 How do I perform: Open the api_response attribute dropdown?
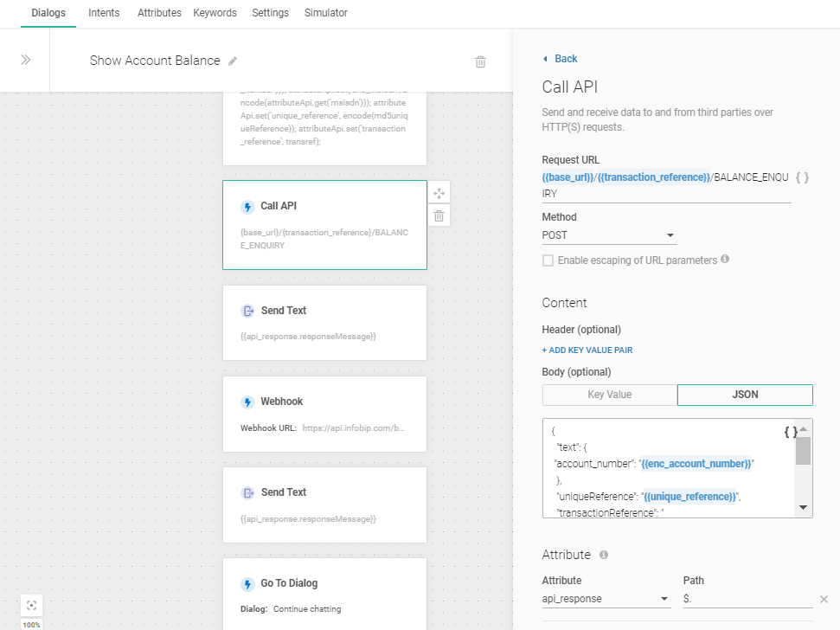606,599
